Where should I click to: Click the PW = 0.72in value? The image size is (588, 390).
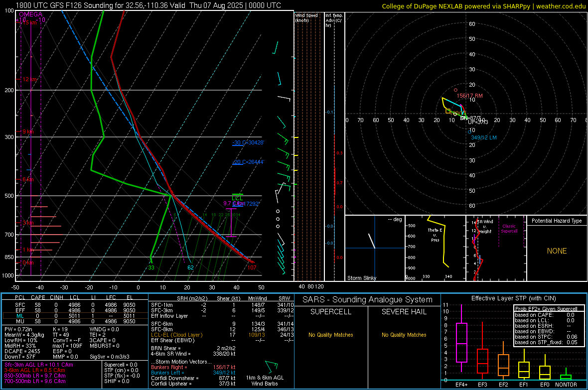[x=18, y=329]
